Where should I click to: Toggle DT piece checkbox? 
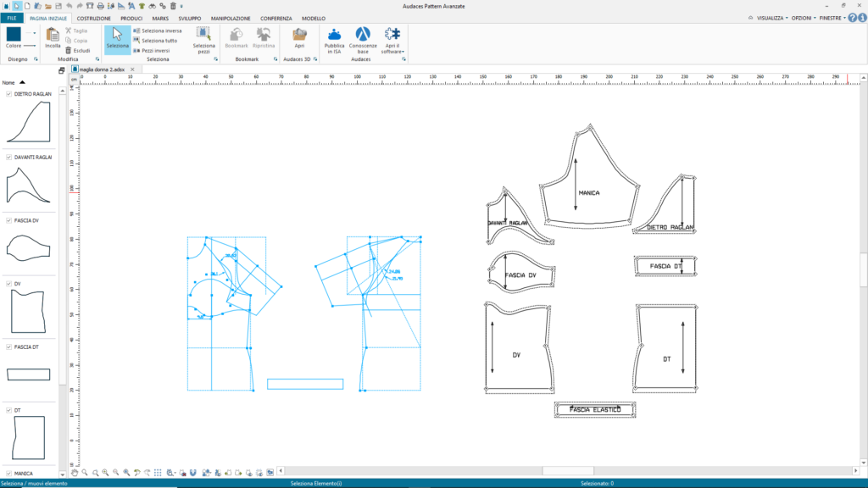click(8, 410)
